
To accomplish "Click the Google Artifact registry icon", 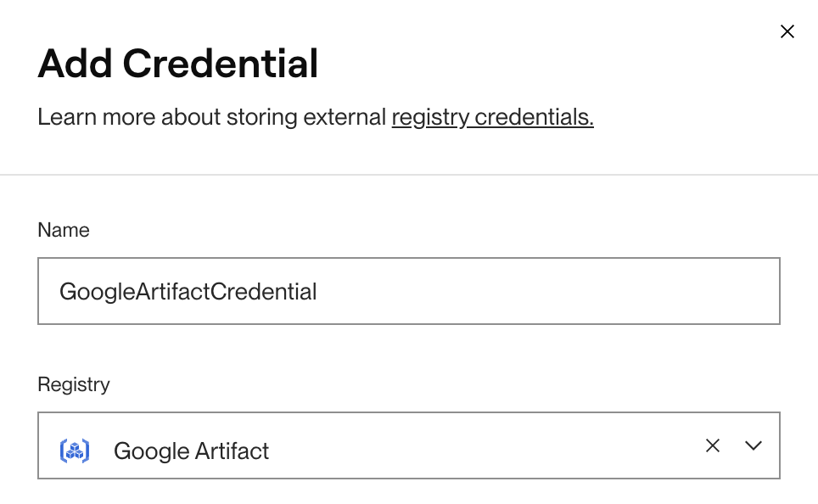I will click(x=73, y=451).
